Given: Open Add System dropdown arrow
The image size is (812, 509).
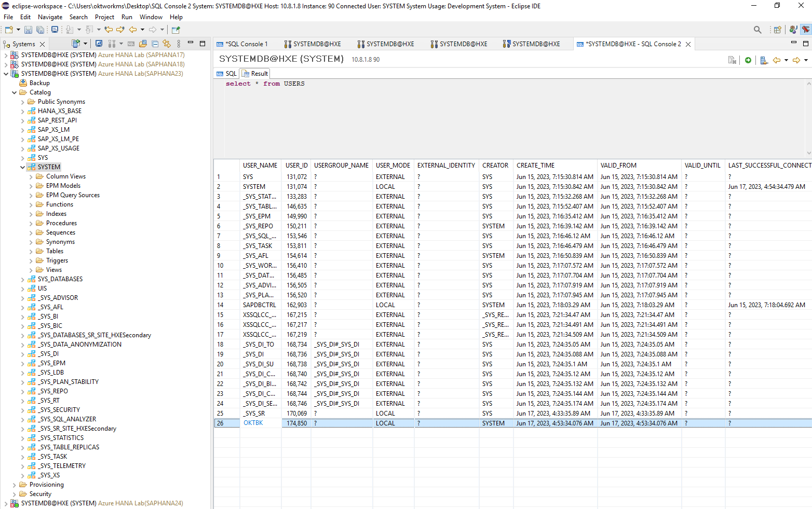Looking at the screenshot, I should click(85, 44).
